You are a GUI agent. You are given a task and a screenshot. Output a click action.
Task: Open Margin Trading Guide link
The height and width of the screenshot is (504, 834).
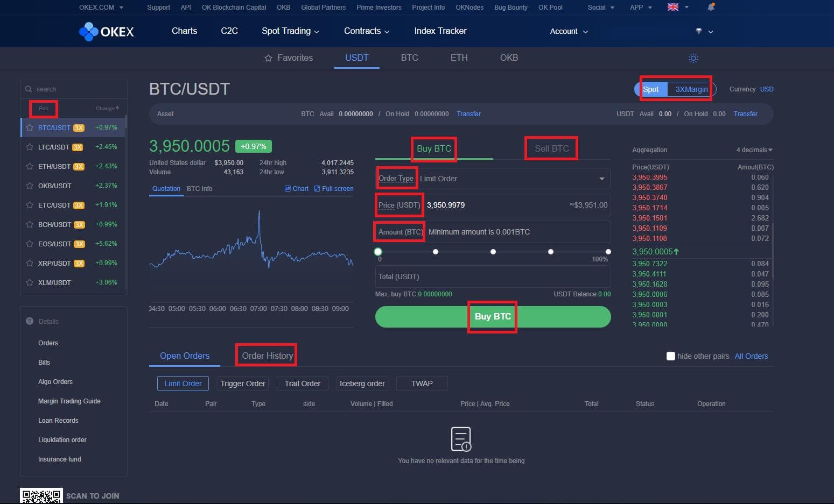(69, 401)
